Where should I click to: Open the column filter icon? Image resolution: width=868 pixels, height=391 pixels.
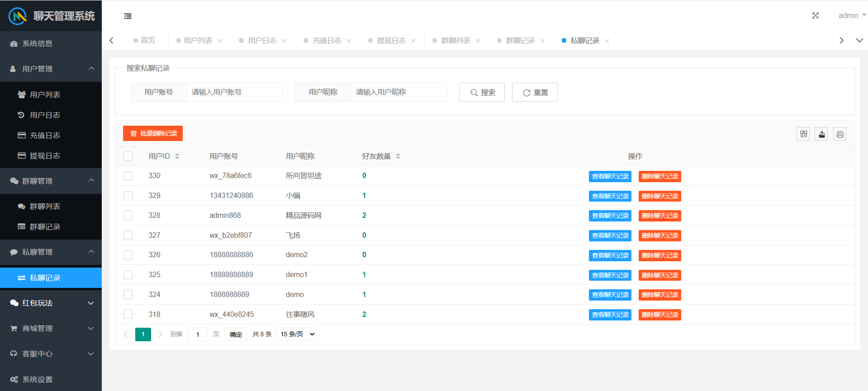pos(803,134)
